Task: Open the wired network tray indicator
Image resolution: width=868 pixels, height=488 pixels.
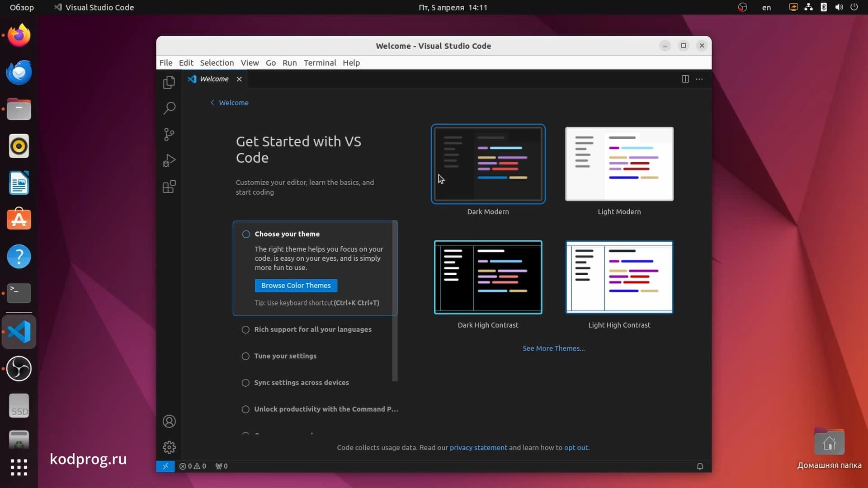Action: click(x=808, y=7)
